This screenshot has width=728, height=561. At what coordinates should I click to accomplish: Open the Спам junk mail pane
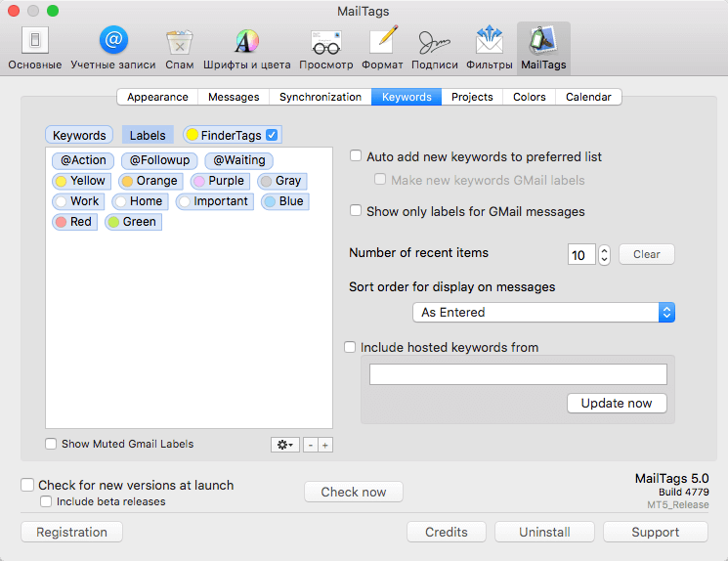[x=179, y=48]
